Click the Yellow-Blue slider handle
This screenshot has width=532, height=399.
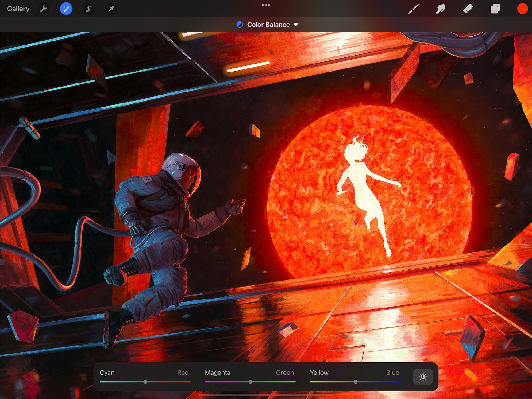(x=356, y=382)
